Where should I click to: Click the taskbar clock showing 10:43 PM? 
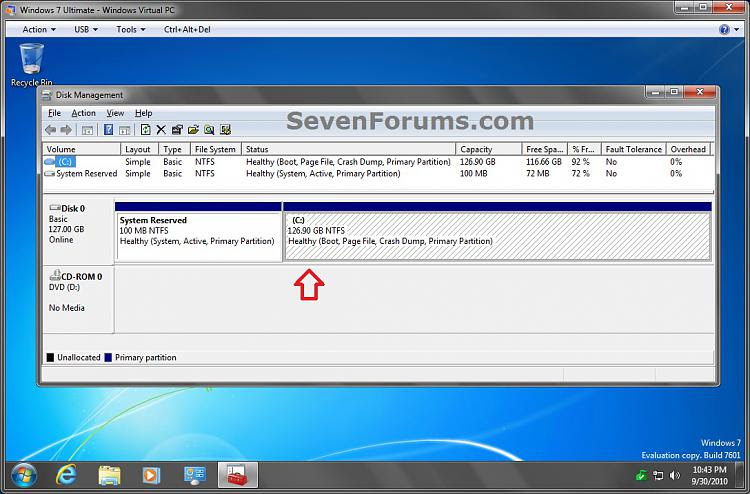(x=710, y=475)
